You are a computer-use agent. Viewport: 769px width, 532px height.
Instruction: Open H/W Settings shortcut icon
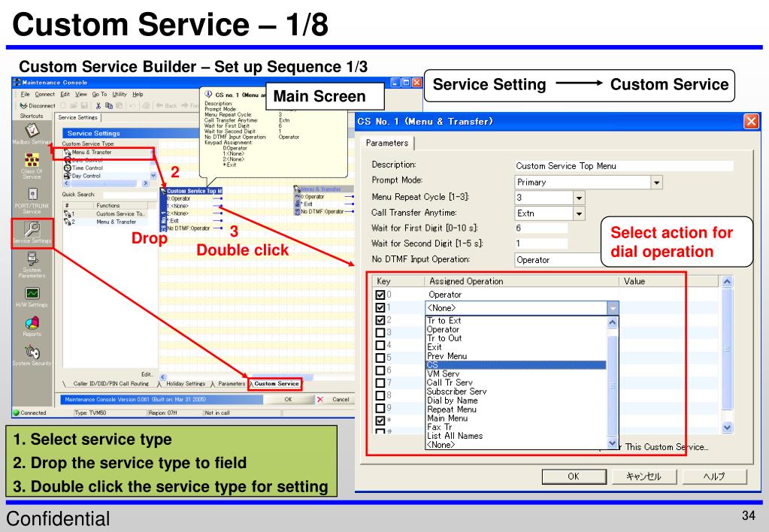click(x=32, y=293)
